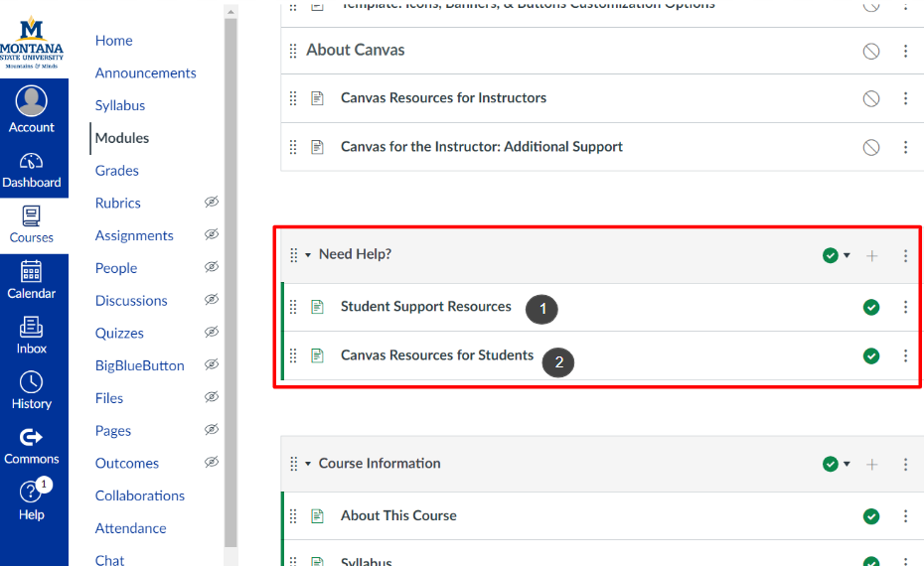Select Modules in course navigation
The height and width of the screenshot is (566, 924).
click(122, 138)
